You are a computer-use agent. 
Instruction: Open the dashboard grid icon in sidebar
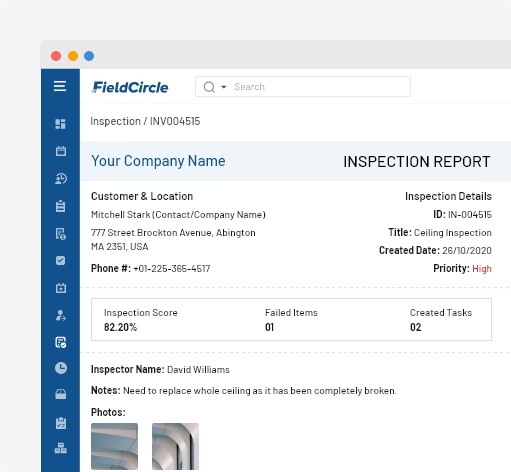coord(60,124)
